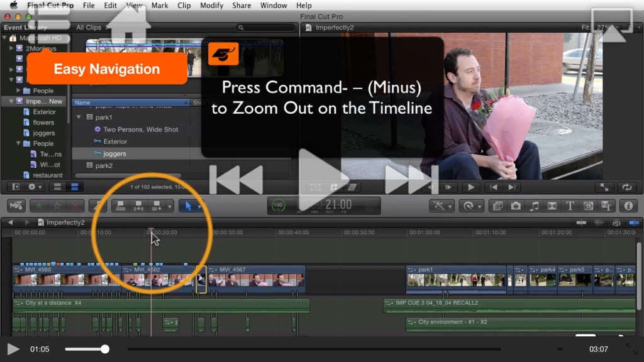Show the Titles browser T icon
Image resolution: width=644 pixels, height=362 pixels.
point(570,206)
